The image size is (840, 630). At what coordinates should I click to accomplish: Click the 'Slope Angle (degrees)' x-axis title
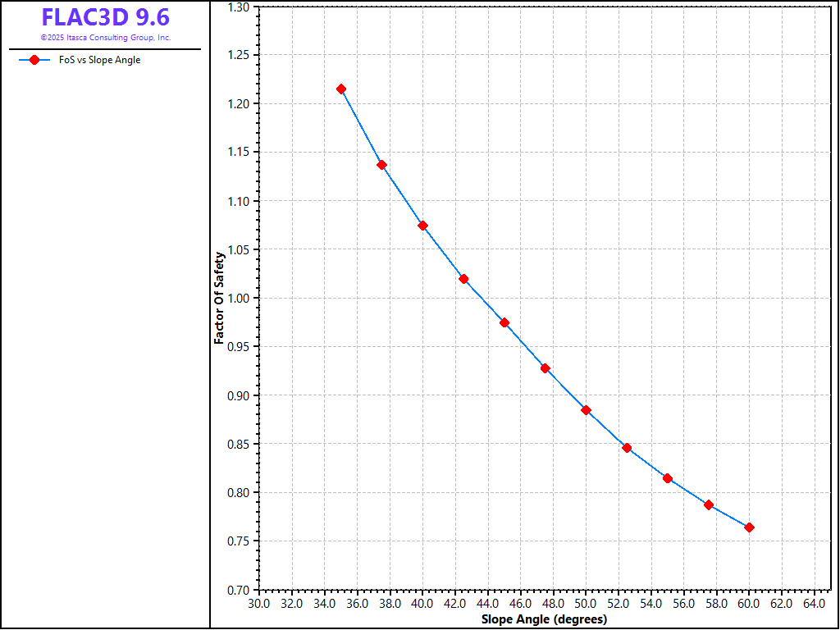pos(544,619)
